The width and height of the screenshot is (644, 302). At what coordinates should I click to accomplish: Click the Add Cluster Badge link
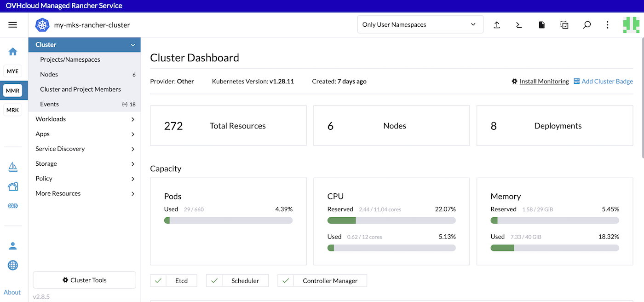pos(607,81)
